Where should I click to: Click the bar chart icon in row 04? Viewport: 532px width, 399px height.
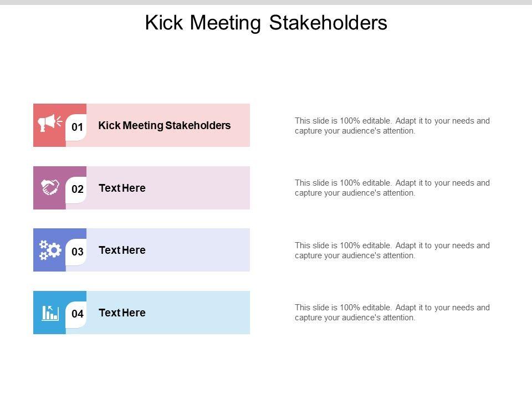click(x=50, y=313)
